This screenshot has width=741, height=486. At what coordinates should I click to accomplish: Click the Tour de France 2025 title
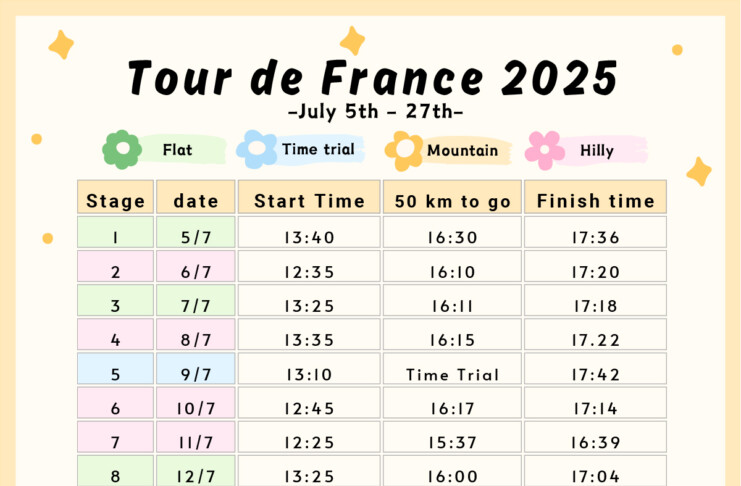(372, 77)
